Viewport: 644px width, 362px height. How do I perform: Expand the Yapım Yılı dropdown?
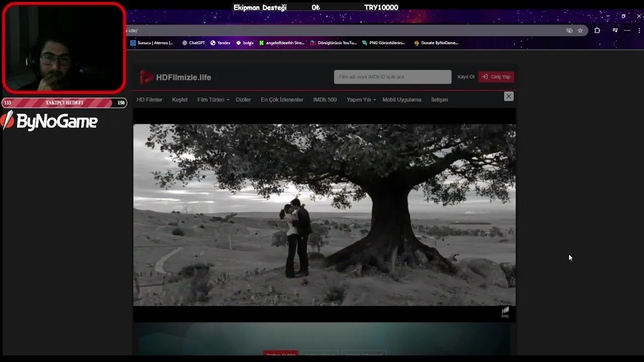tap(361, 100)
